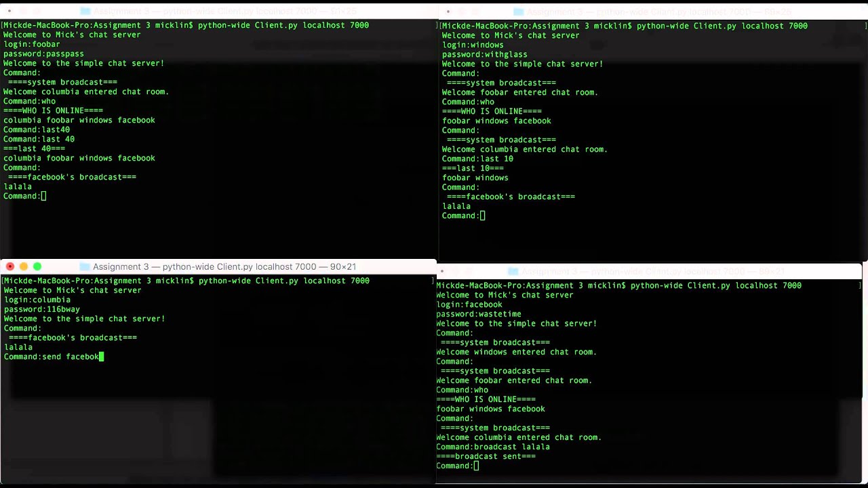
Task: Click the '====broadcast sent===' confirmation line
Action: tap(486, 456)
